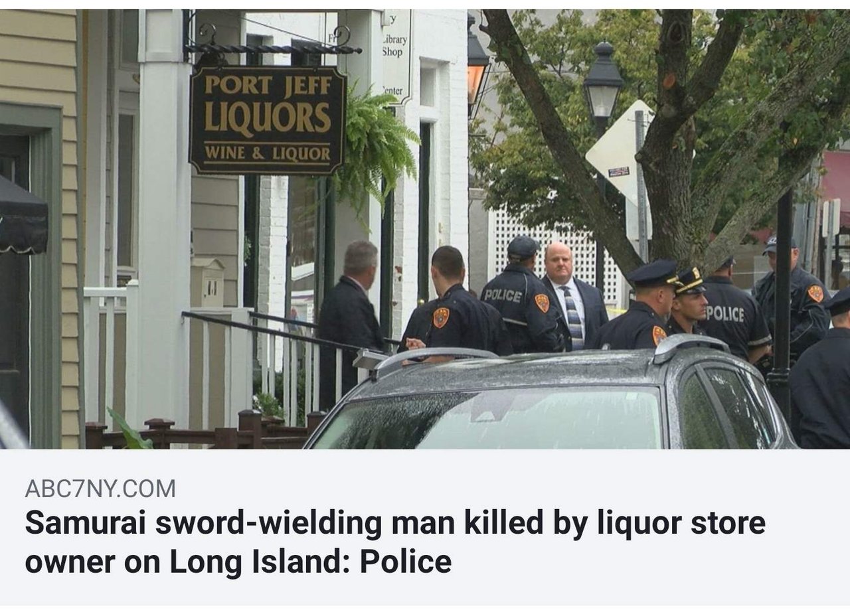Open the article headline about samurai sword-wielding man
The image size is (850, 616).
tap(395, 542)
